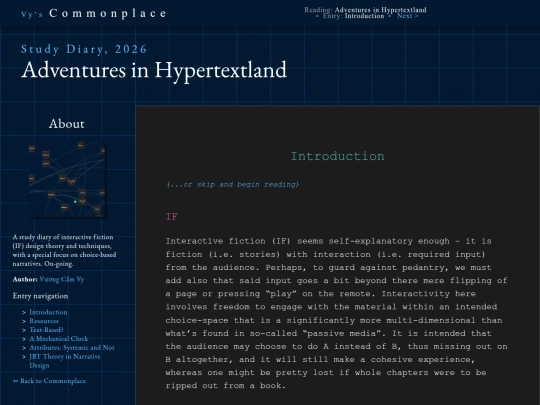Follow the skip and begin reading link
Image resolution: width=540 pixels, height=405 pixels.
[232, 185]
